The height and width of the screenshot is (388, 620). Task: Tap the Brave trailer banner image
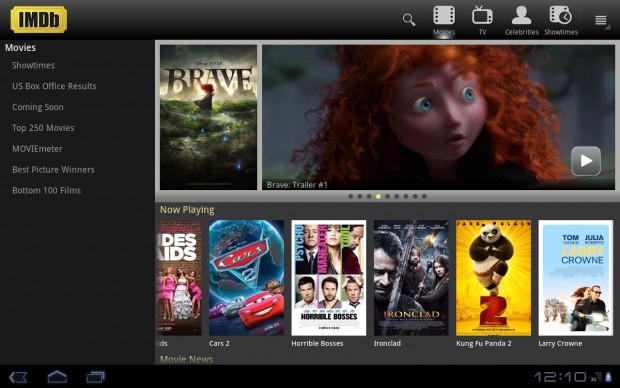(438, 117)
